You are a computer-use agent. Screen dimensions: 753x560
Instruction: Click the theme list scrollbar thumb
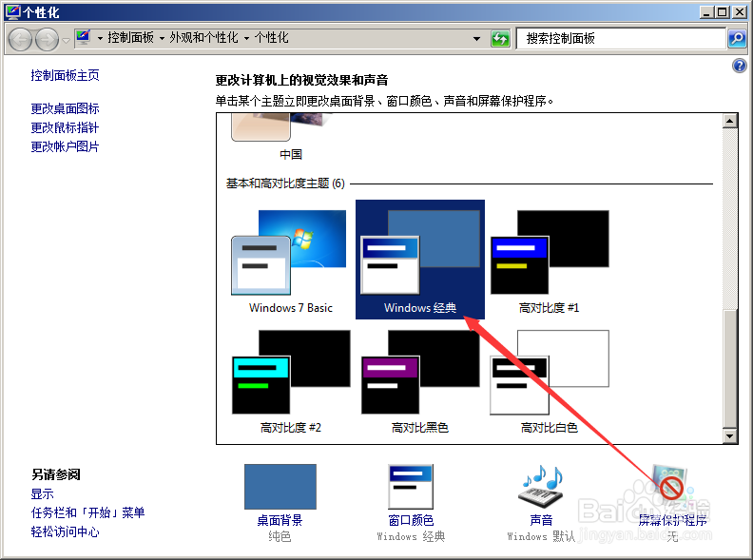point(730,368)
